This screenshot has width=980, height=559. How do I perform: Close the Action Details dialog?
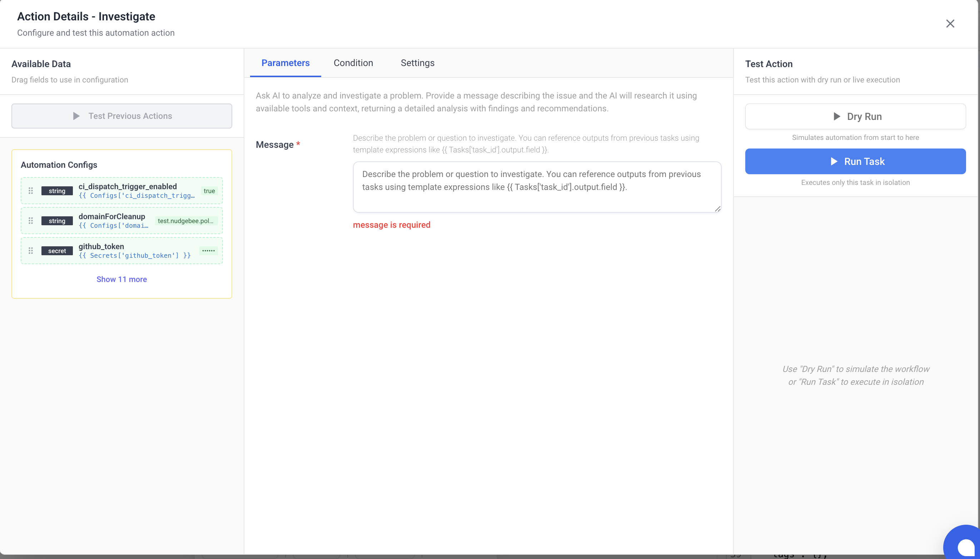(950, 24)
